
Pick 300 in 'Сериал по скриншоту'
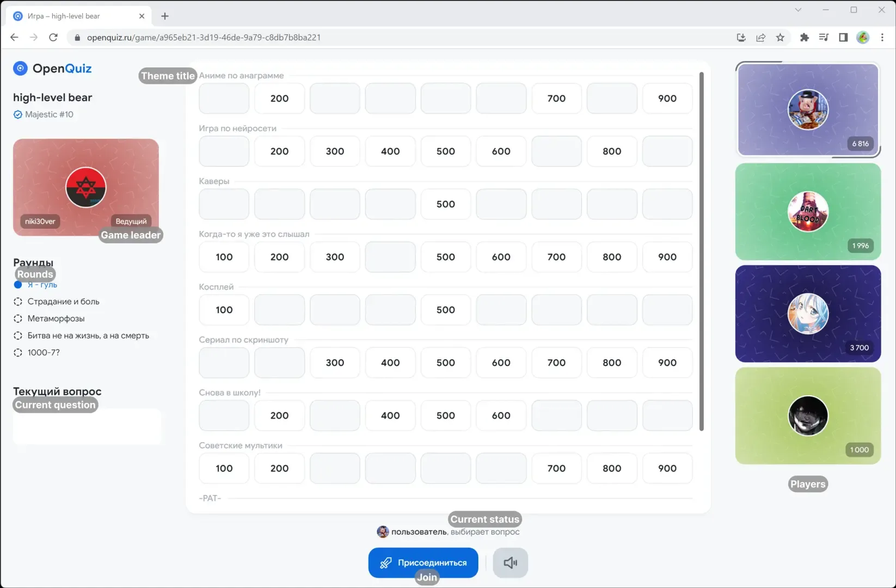click(x=335, y=363)
